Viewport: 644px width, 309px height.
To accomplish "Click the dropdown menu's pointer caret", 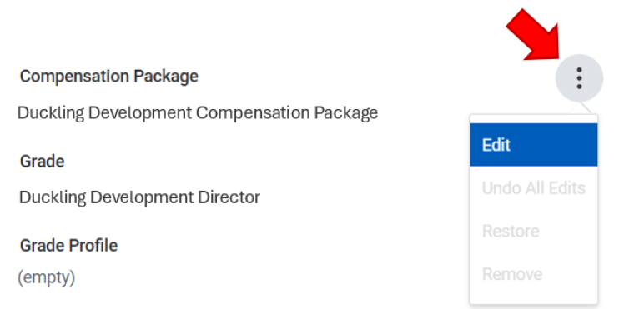I will (581, 107).
